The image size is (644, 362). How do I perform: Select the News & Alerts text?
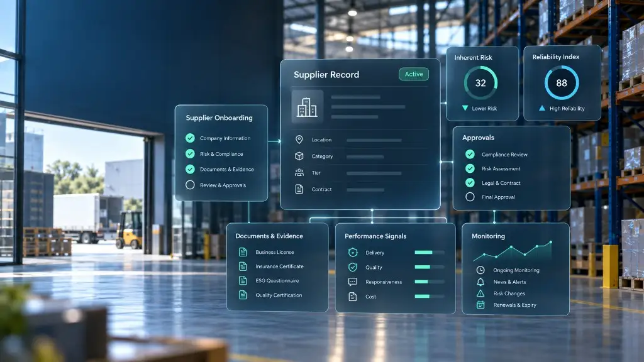click(x=509, y=282)
